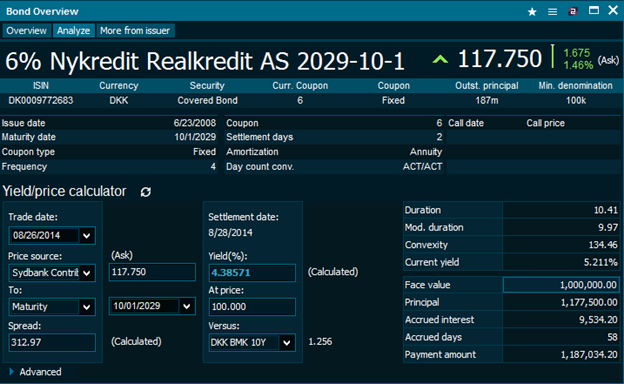Click the purple link-group icon in title bar
The image size is (624, 384).
[x=573, y=12]
